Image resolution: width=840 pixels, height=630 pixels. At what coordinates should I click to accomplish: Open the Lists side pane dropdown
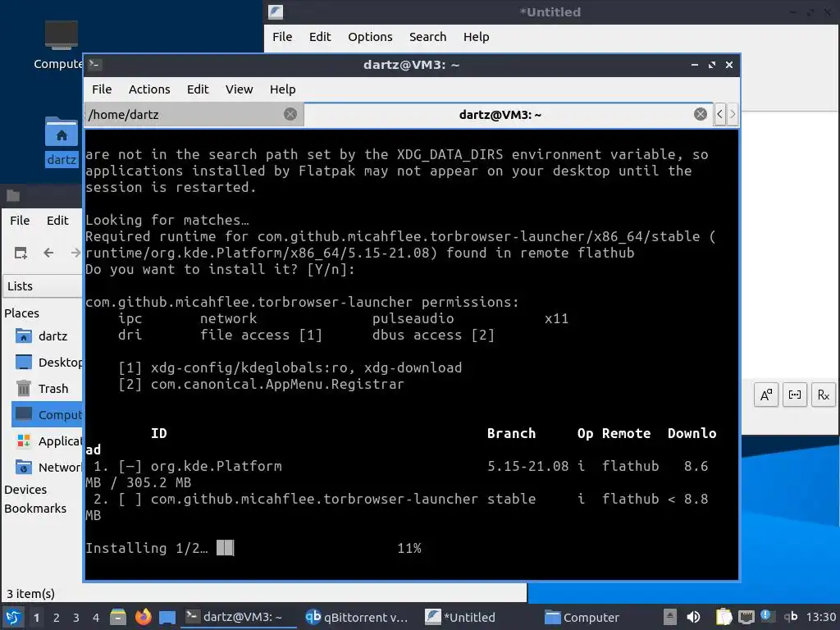pos(43,286)
